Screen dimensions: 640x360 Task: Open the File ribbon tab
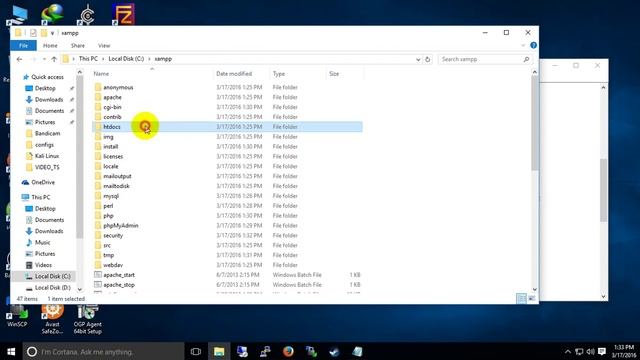tap(23, 45)
